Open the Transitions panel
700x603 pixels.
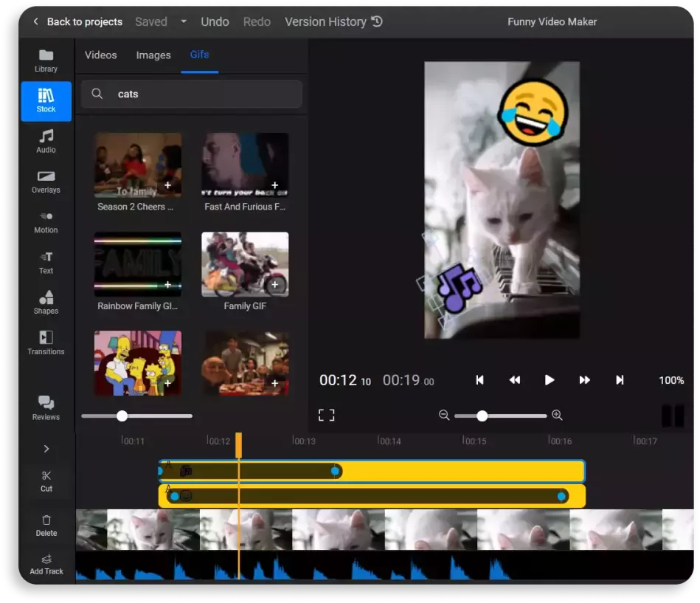[x=46, y=342]
